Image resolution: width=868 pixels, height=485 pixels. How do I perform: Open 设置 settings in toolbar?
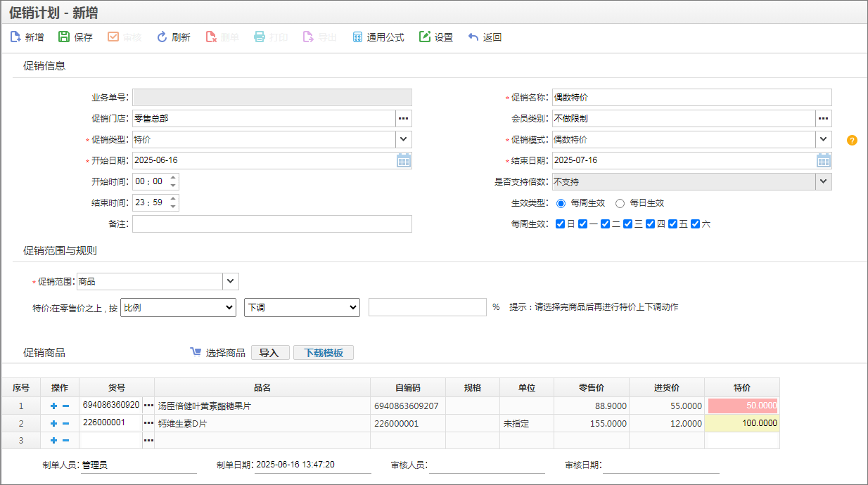[436, 37]
